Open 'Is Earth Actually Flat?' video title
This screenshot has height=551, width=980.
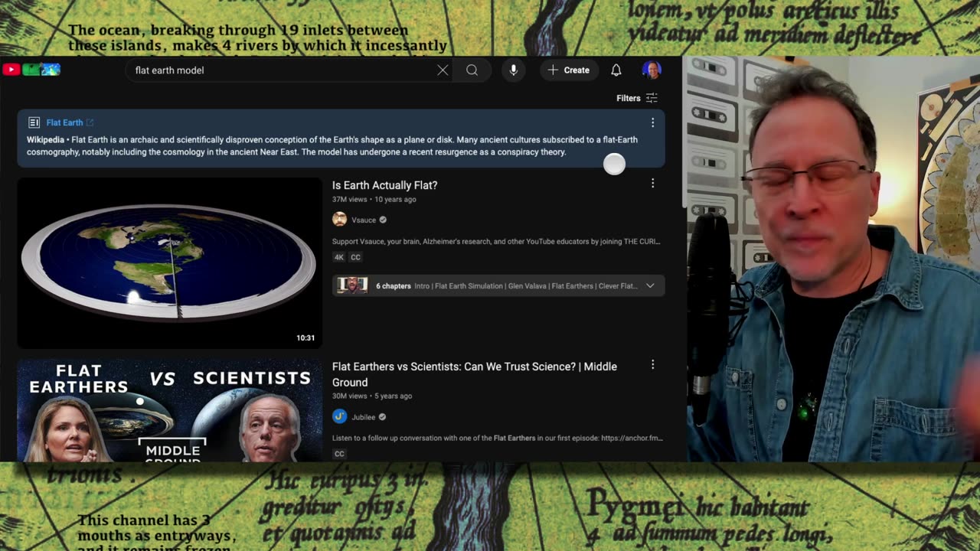[384, 185]
